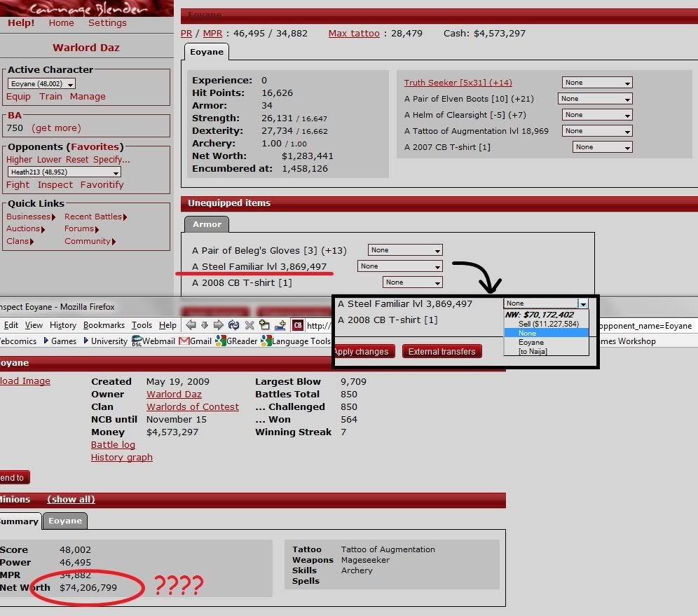Image resolution: width=698 pixels, height=616 pixels.
Task: Open the Language Tools bookmark
Action: [296, 341]
